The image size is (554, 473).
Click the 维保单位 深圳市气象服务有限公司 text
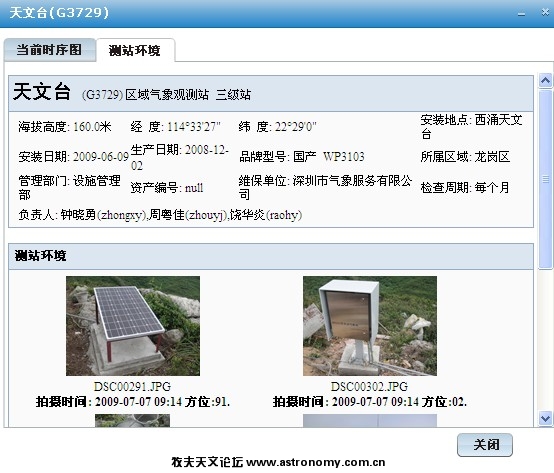(325, 187)
